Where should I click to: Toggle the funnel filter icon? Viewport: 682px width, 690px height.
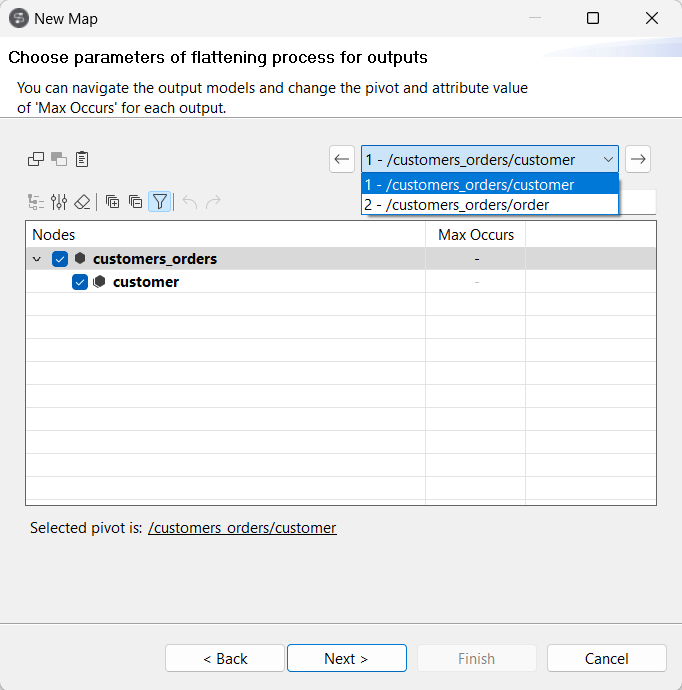(x=159, y=202)
